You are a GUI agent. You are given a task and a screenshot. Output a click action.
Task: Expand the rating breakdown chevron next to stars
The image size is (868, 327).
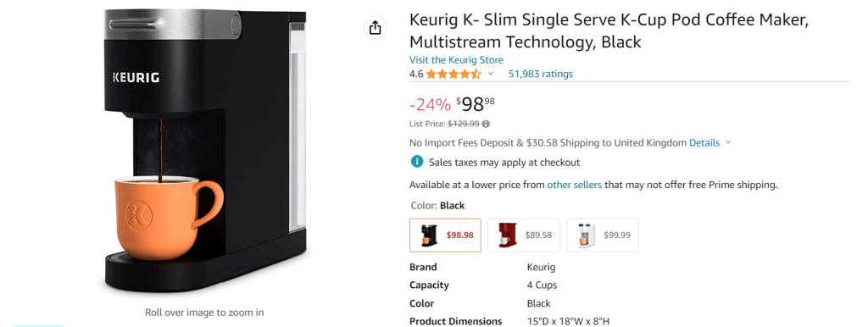491,75
